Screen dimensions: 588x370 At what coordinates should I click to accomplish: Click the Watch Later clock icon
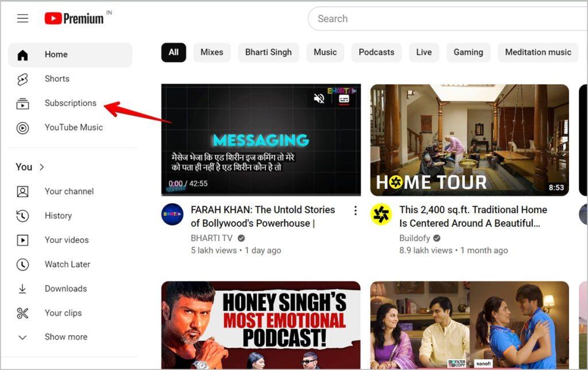(x=22, y=264)
